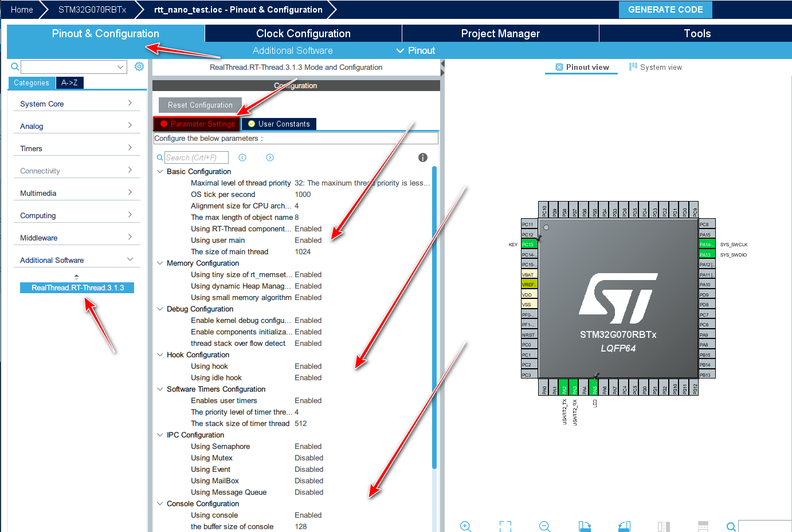Switch to the Clock Configuration tab
792x532 pixels.
tap(303, 33)
